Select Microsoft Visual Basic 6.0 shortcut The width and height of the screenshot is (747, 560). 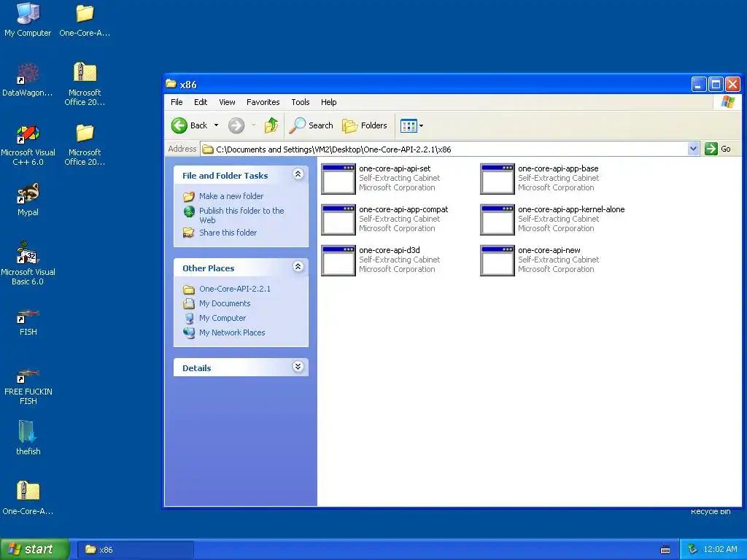(x=28, y=264)
